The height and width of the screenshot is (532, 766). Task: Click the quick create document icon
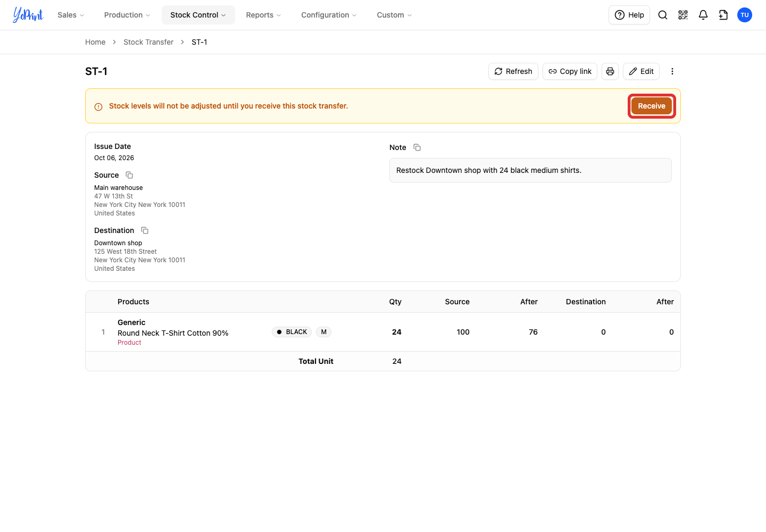[723, 15]
